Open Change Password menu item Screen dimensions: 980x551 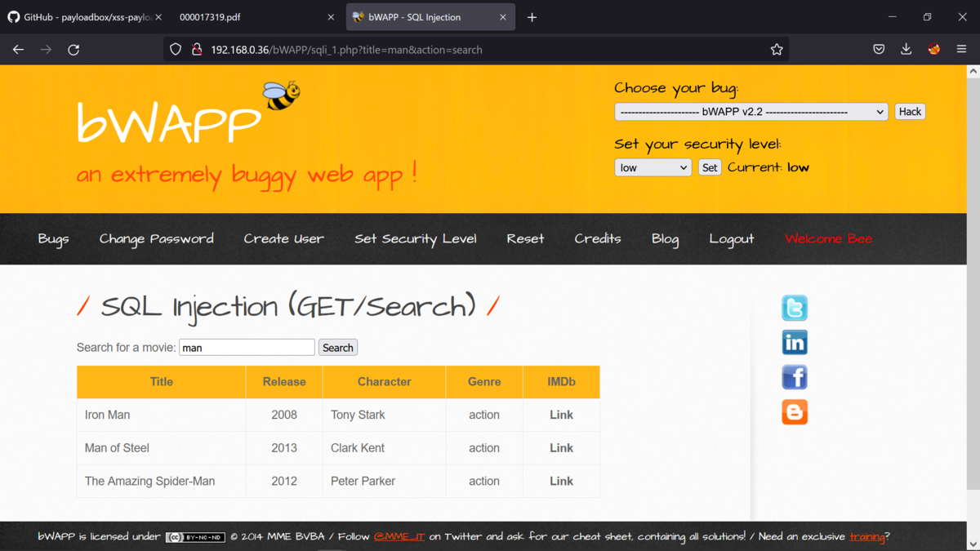tap(157, 239)
